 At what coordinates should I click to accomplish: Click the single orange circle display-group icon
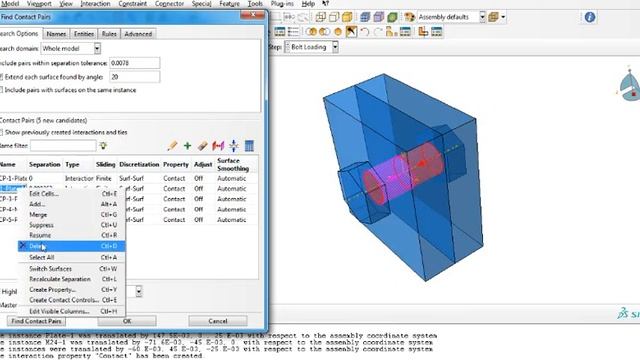click(x=338, y=31)
